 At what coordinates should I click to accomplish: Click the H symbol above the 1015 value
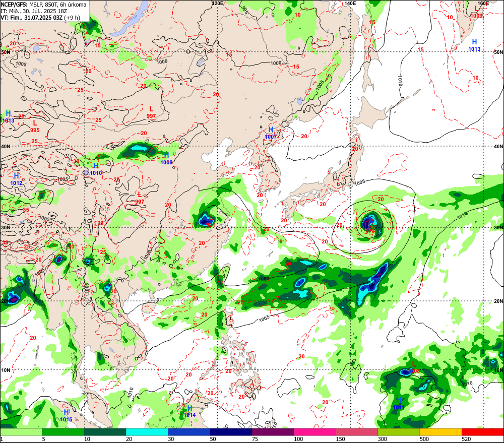66,412
